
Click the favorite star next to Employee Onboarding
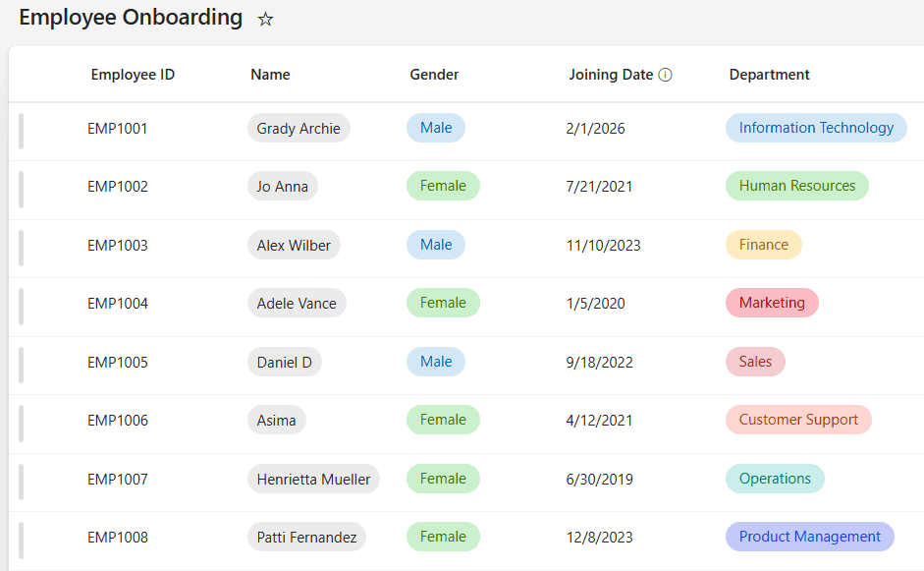point(265,20)
